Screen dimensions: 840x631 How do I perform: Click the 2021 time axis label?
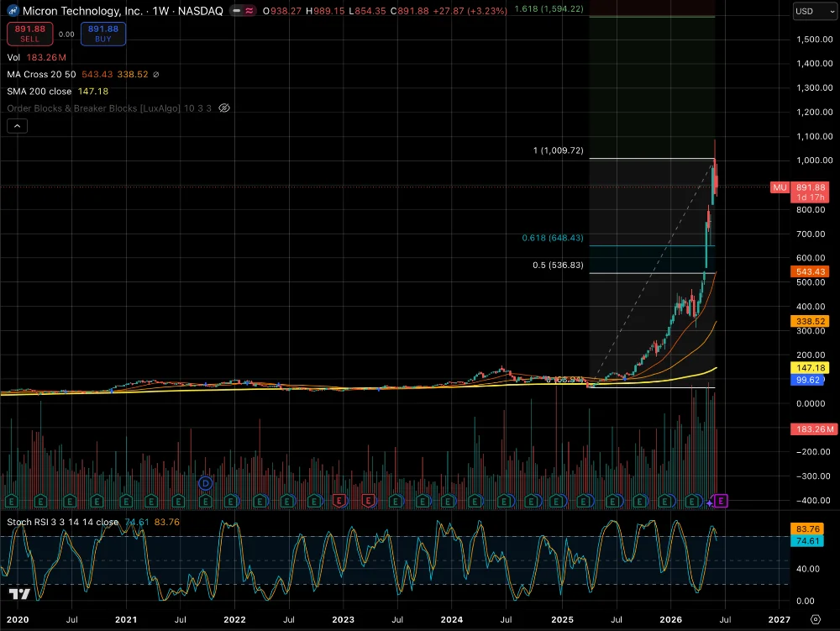pyautogui.click(x=127, y=620)
